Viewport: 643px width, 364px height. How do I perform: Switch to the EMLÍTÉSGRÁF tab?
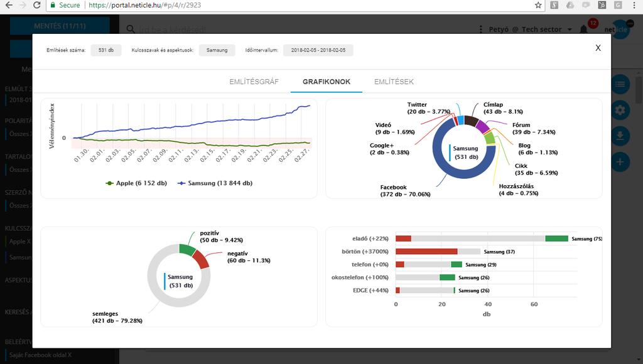(x=254, y=82)
